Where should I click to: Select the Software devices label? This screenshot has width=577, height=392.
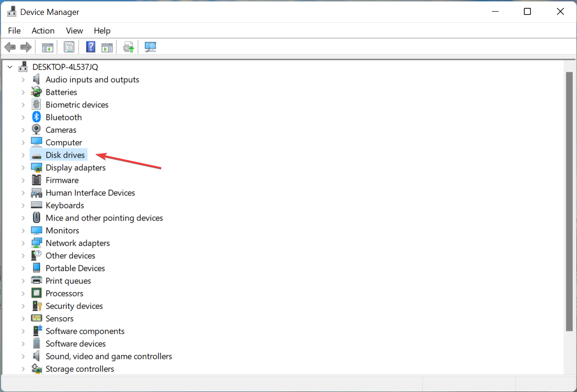pyautogui.click(x=75, y=344)
